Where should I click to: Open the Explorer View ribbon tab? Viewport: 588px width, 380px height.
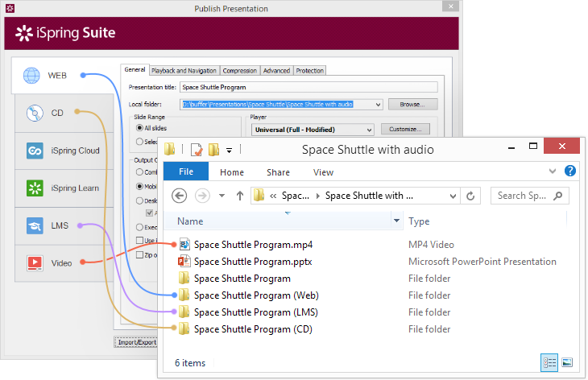[323, 172]
